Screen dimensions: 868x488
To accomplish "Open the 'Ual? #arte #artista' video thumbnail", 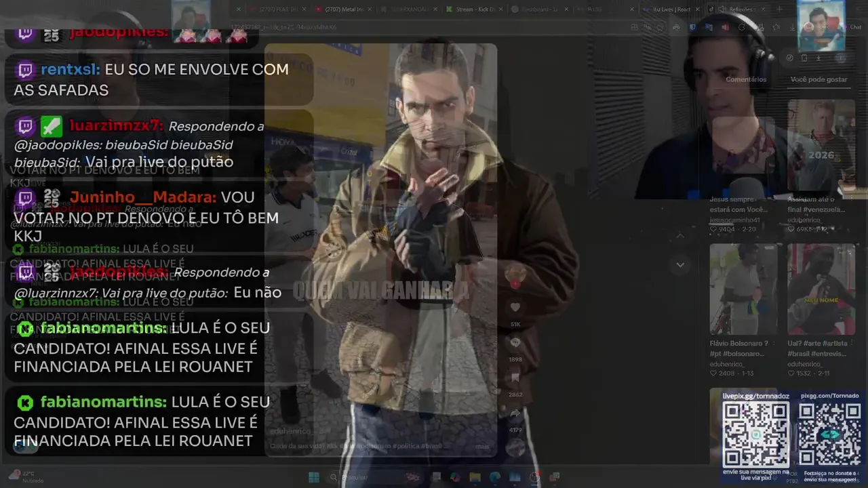I will point(821,289).
